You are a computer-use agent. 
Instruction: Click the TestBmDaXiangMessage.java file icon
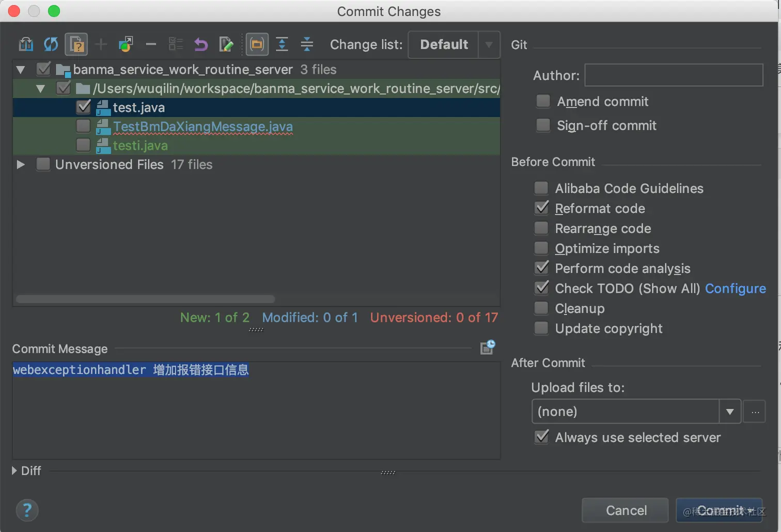click(x=103, y=127)
